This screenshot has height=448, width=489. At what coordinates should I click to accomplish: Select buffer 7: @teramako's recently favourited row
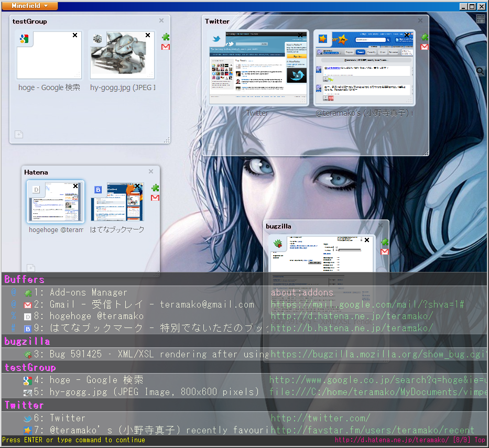[x=244, y=430]
